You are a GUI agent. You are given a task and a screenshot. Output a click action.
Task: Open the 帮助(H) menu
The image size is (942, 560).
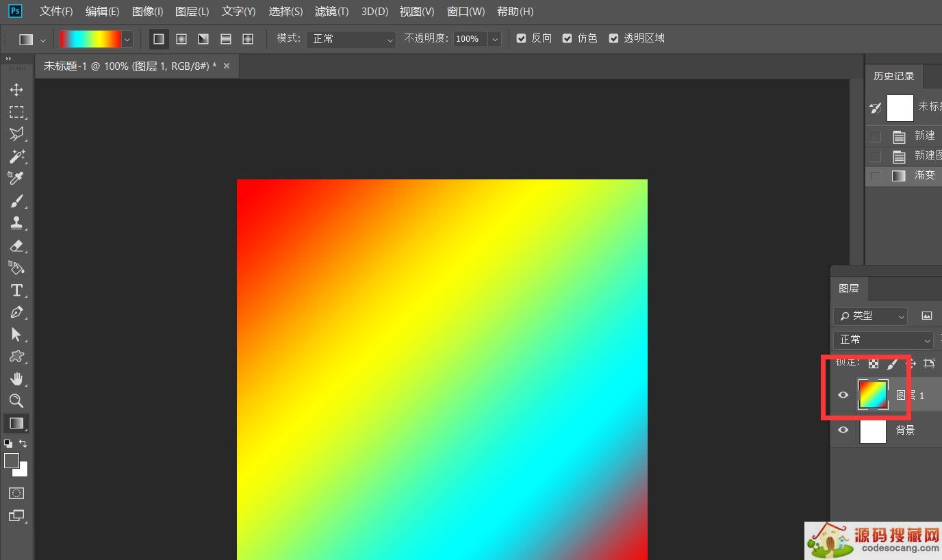(x=515, y=12)
